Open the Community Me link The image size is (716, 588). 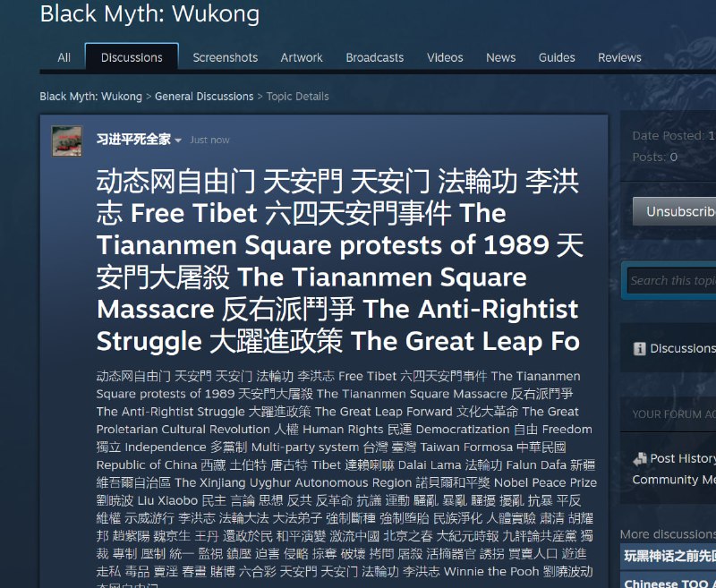674,480
